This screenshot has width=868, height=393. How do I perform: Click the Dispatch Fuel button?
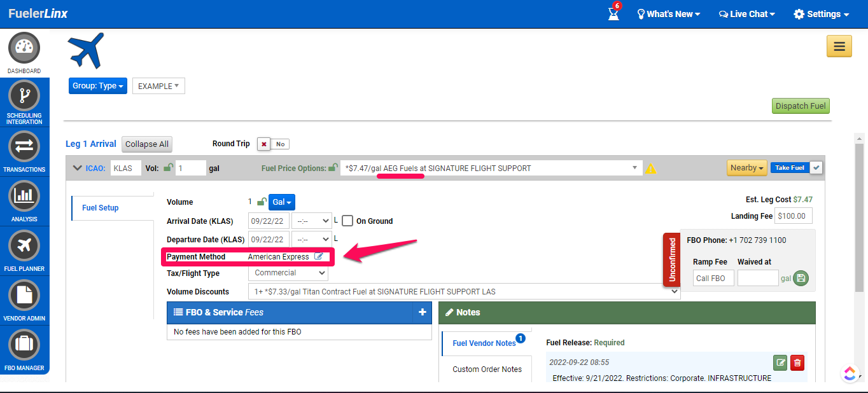click(x=801, y=106)
